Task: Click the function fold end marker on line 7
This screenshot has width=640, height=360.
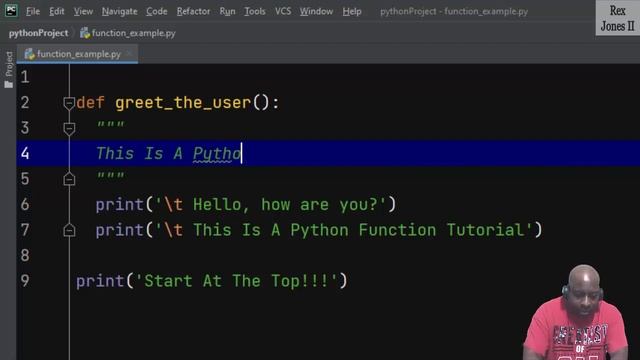Action: click(x=69, y=230)
